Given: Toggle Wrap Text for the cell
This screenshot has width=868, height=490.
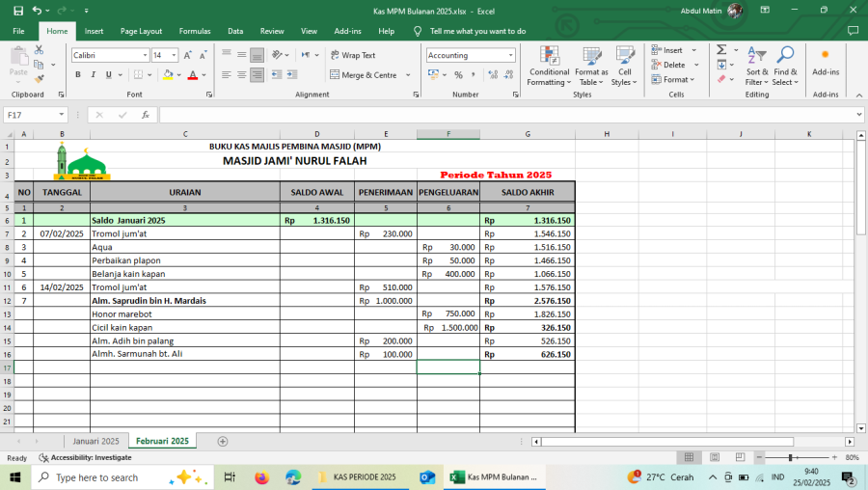Looking at the screenshot, I should (353, 55).
